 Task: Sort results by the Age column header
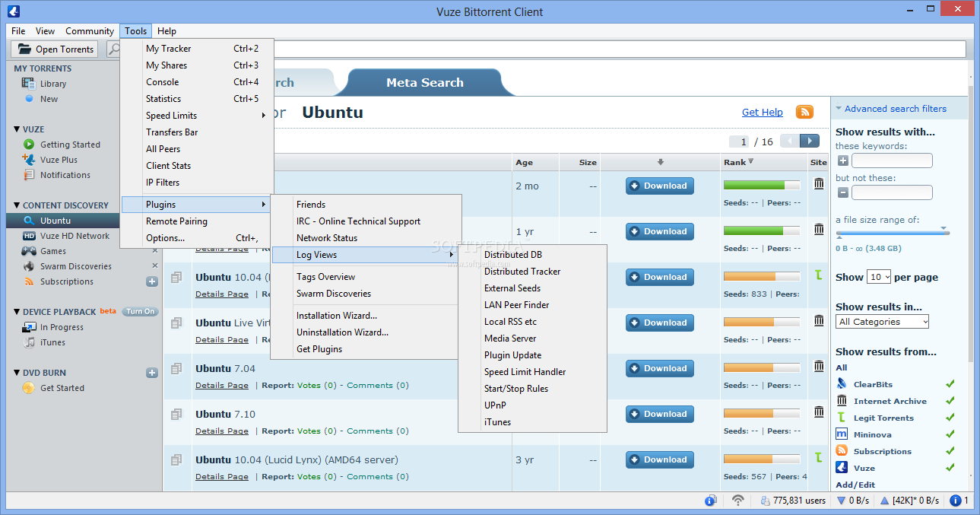pos(536,162)
